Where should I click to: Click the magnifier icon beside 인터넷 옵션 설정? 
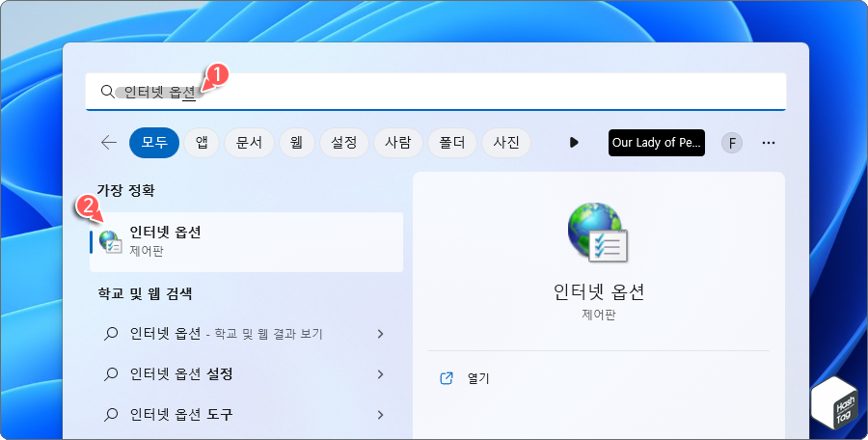(111, 374)
